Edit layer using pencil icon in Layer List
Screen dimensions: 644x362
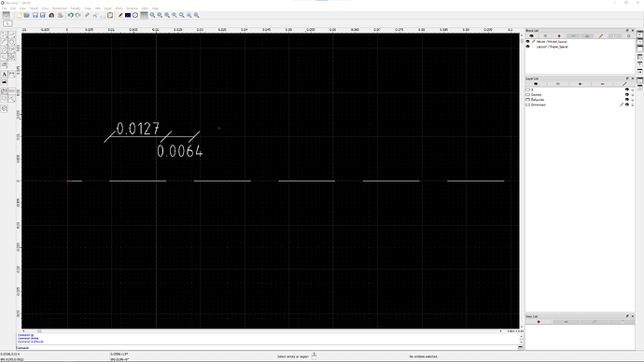[624, 84]
